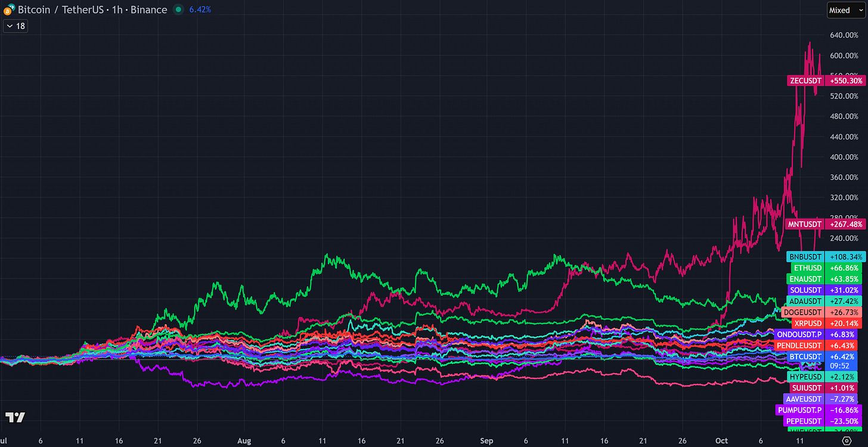Click the 480.00% price axis tick
This screenshot has height=447, width=868.
(843, 116)
